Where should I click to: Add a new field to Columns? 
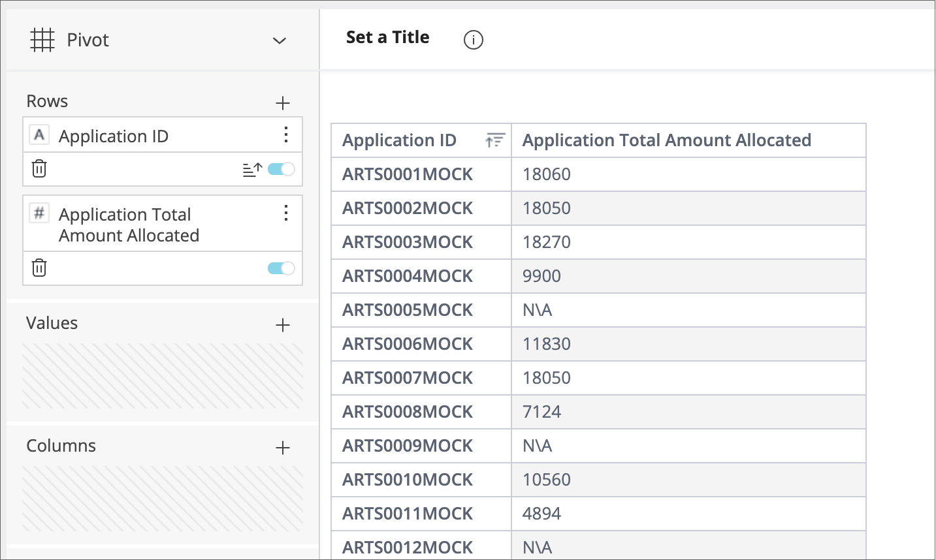(x=282, y=448)
